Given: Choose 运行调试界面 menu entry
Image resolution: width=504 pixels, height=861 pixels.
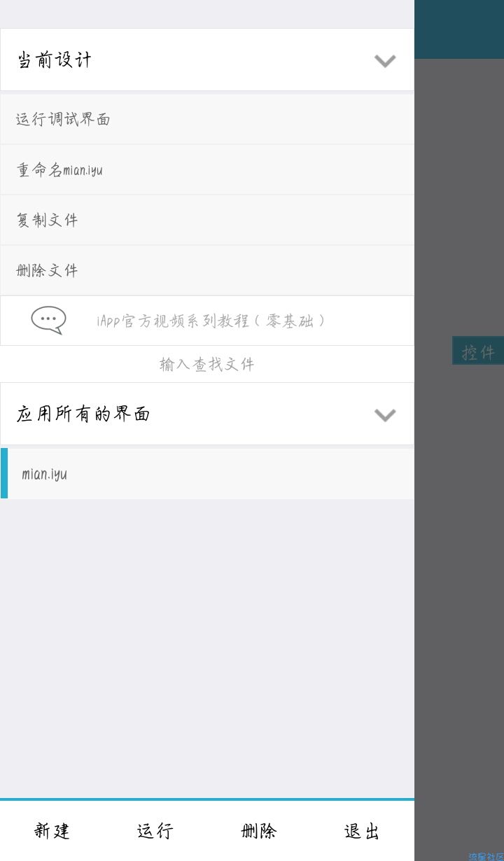Looking at the screenshot, I should coord(207,119).
